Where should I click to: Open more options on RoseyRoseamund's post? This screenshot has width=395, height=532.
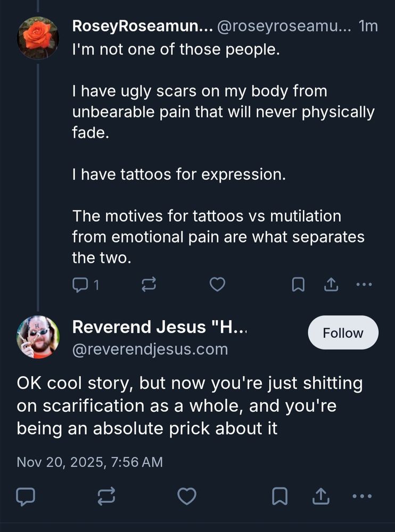click(364, 285)
